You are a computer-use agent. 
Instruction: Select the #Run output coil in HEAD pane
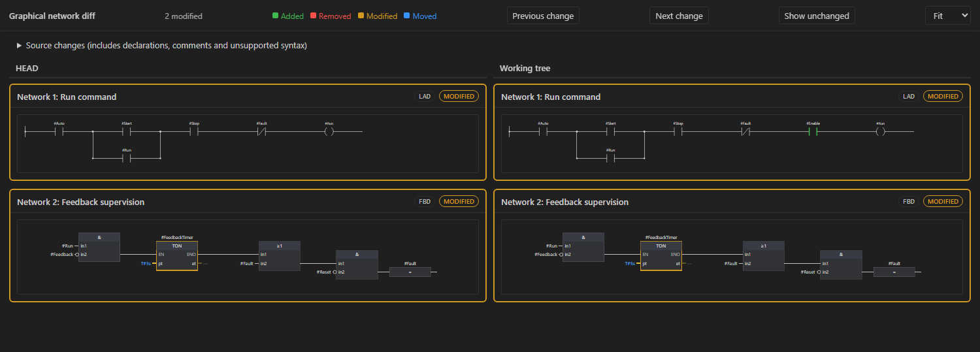point(329,131)
